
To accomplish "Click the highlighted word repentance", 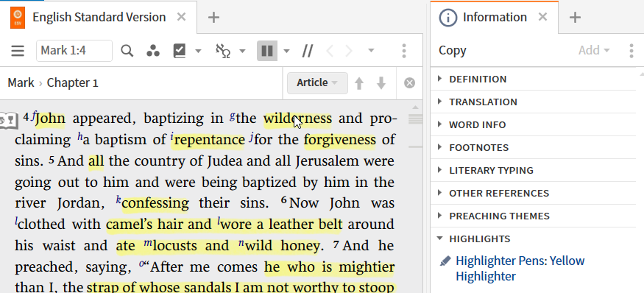I will tap(210, 141).
